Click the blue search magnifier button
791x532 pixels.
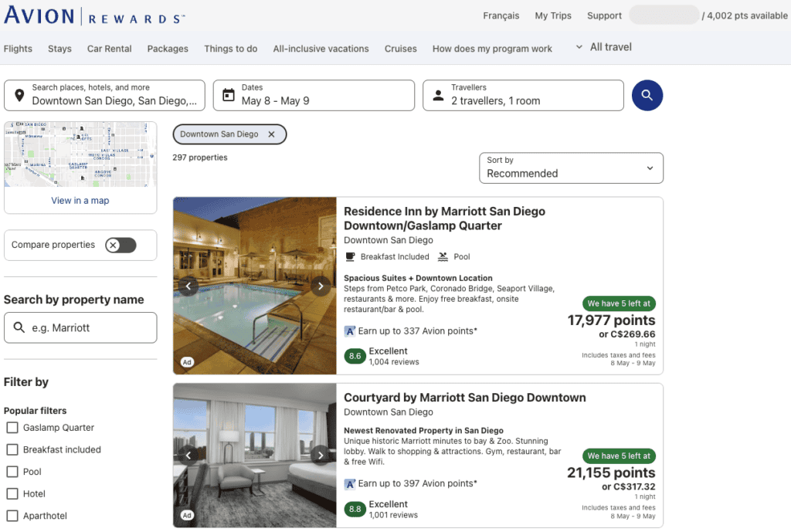click(x=647, y=95)
